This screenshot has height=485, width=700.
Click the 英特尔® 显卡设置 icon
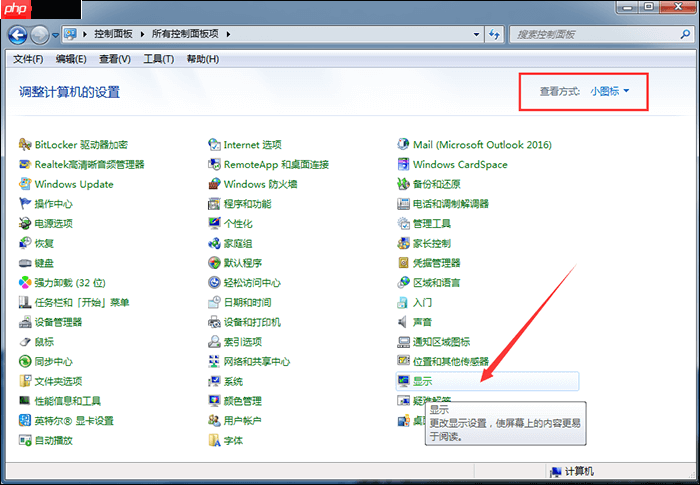click(x=25, y=420)
